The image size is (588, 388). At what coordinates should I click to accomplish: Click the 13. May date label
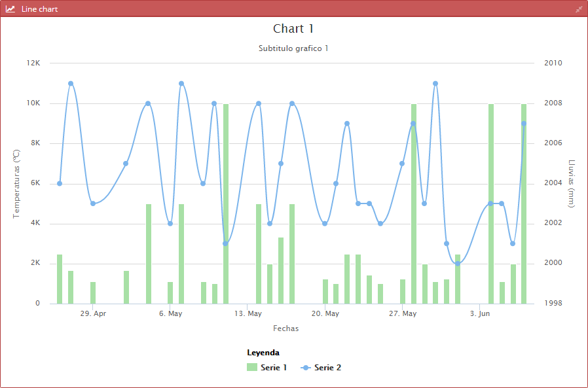[x=248, y=313]
